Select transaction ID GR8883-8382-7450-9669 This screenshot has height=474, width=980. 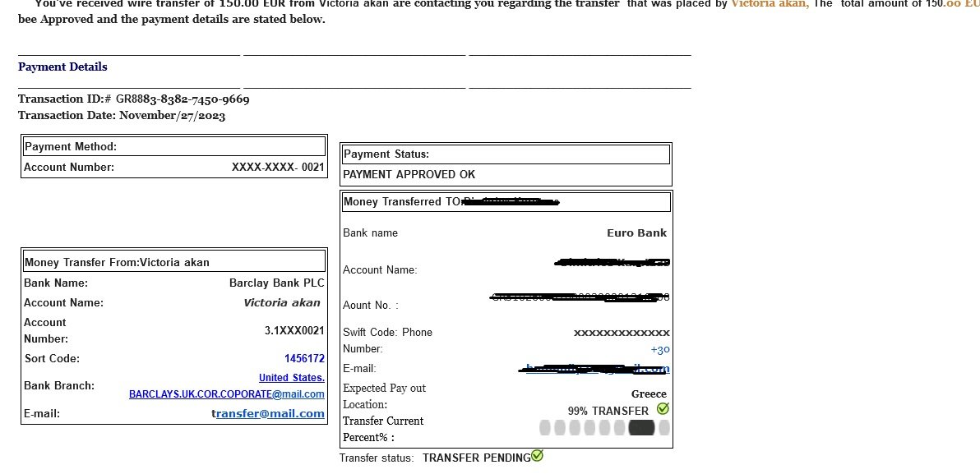pyautogui.click(x=183, y=99)
